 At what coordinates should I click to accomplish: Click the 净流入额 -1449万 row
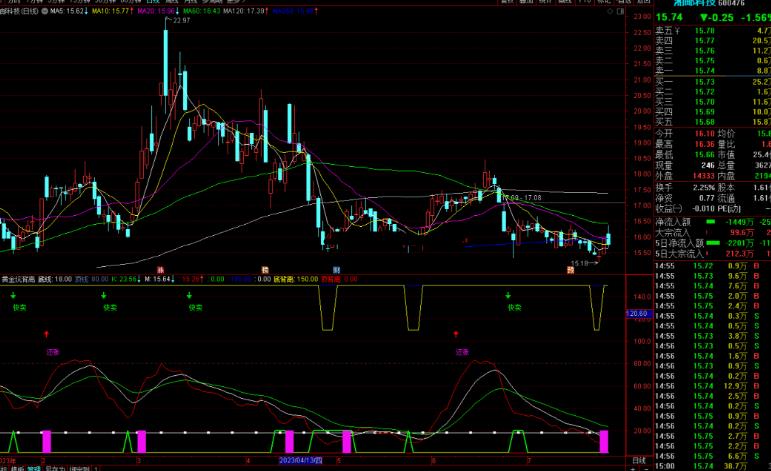[713, 222]
